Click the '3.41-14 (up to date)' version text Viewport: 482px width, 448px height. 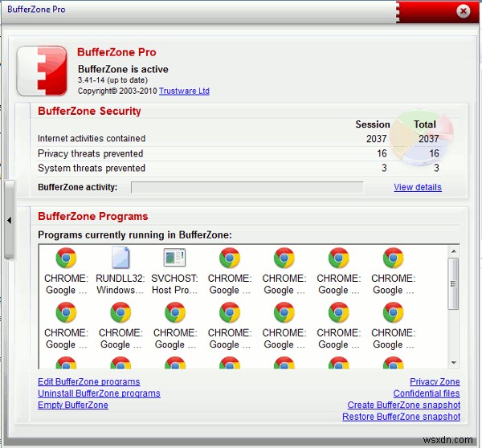coord(112,80)
